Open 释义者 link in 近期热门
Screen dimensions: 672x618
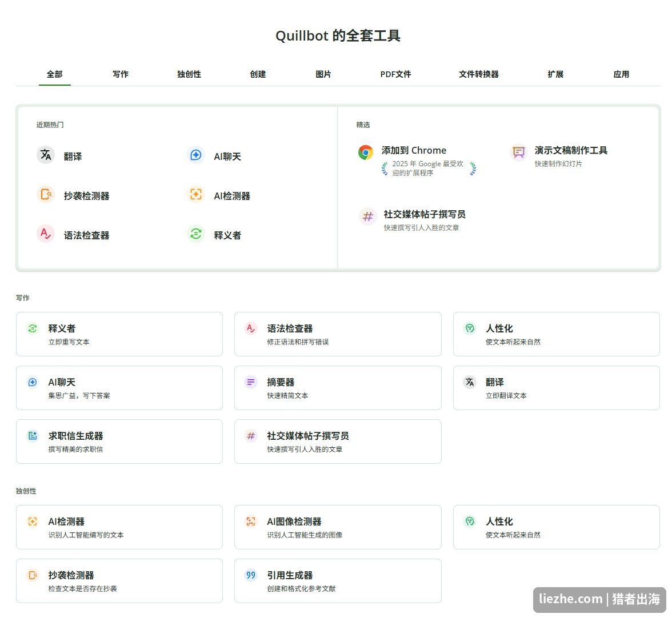pyautogui.click(x=227, y=235)
